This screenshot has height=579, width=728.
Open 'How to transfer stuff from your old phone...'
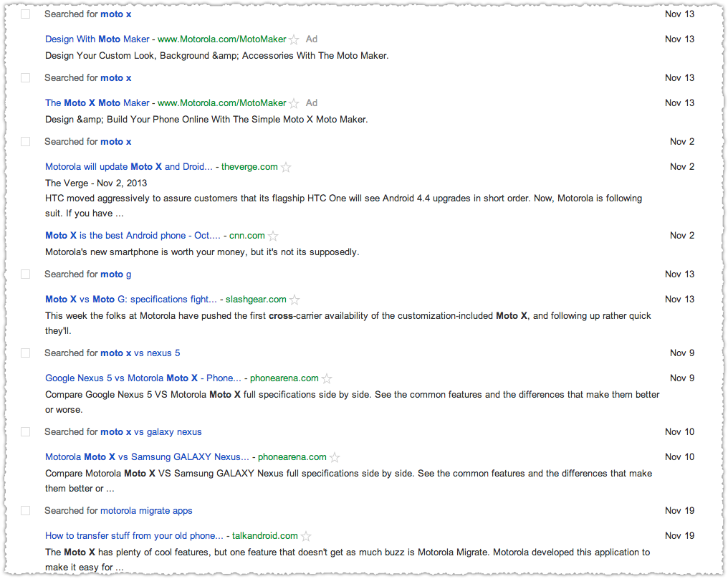click(134, 536)
